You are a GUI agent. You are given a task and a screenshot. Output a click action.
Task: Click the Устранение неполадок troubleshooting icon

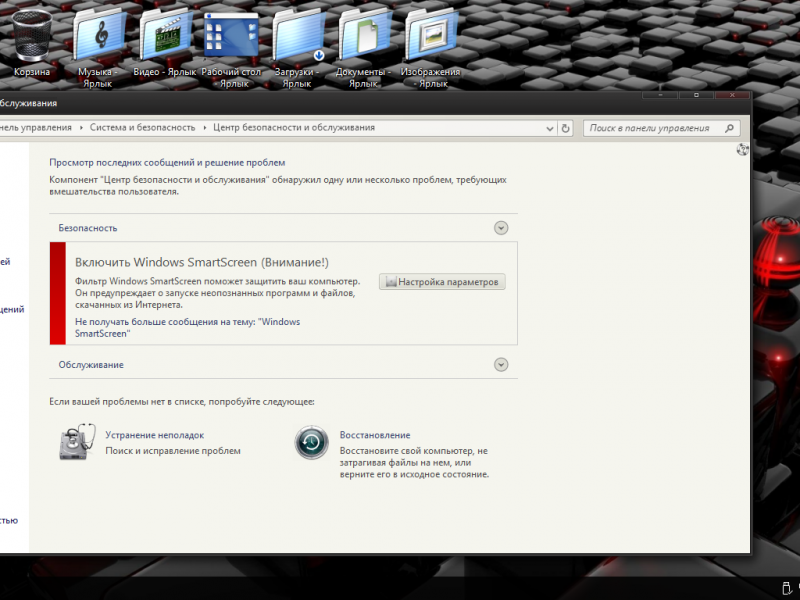[77, 442]
